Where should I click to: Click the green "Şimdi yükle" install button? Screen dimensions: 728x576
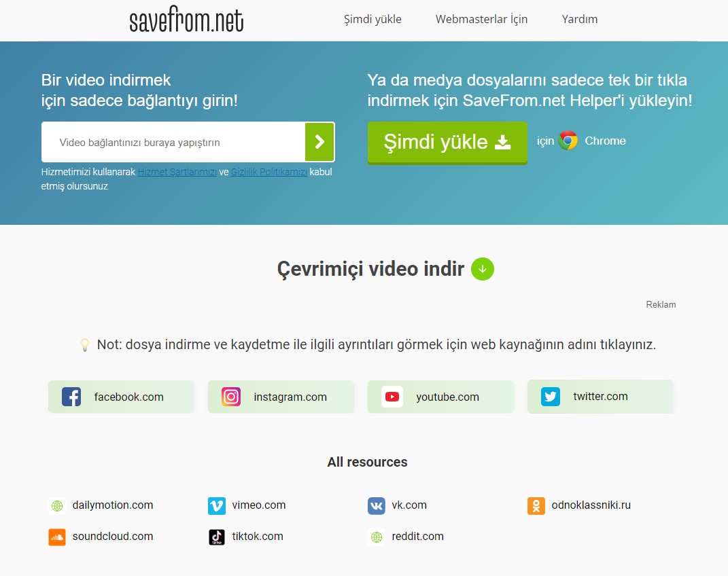pos(447,142)
